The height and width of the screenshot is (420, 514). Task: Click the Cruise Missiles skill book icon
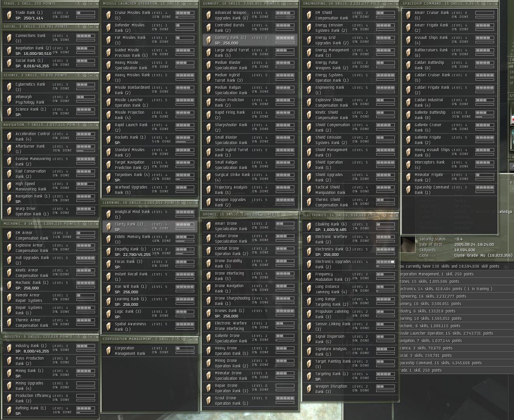tap(109, 15)
